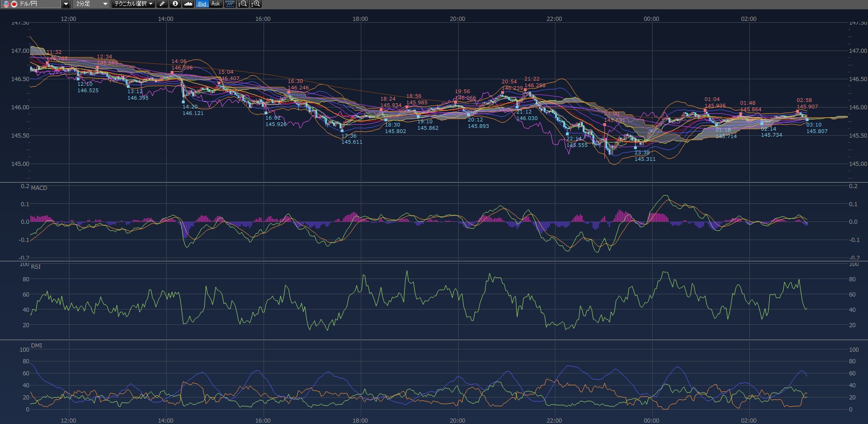Toggle Bid price display
Screen dimensions: 868x424
[202, 4]
